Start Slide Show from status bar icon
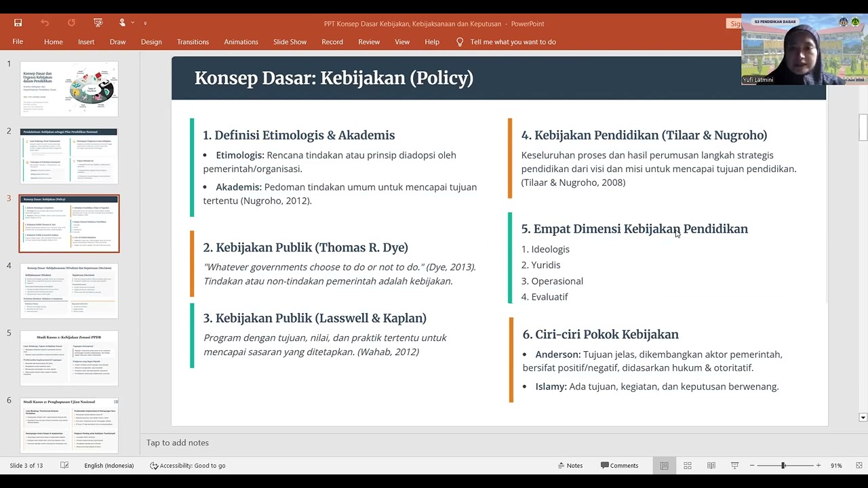The image size is (868, 488). 734,466
